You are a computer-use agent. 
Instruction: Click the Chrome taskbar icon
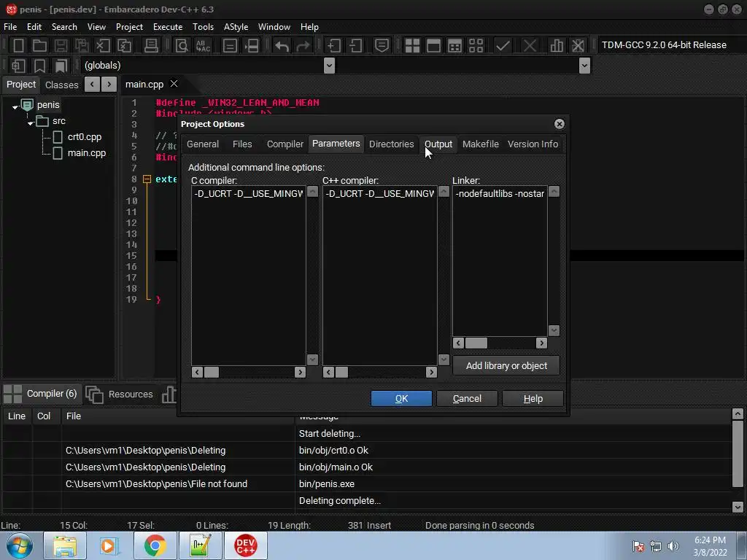(155, 545)
